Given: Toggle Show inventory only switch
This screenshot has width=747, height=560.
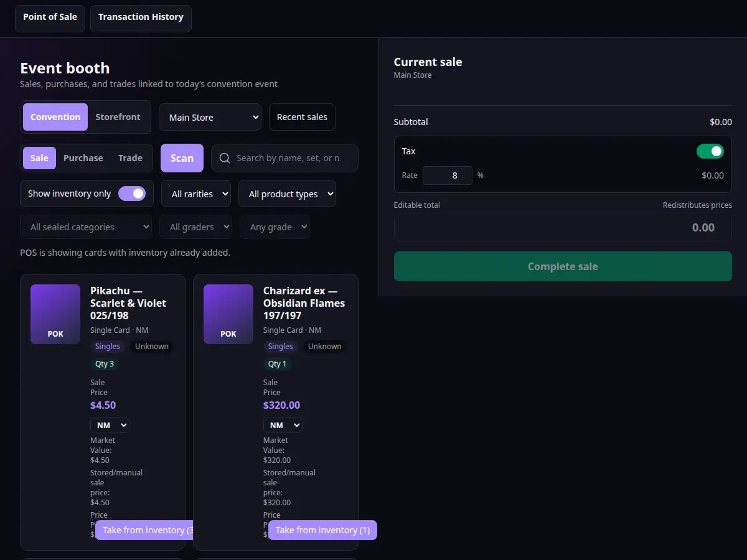Looking at the screenshot, I should click(132, 194).
